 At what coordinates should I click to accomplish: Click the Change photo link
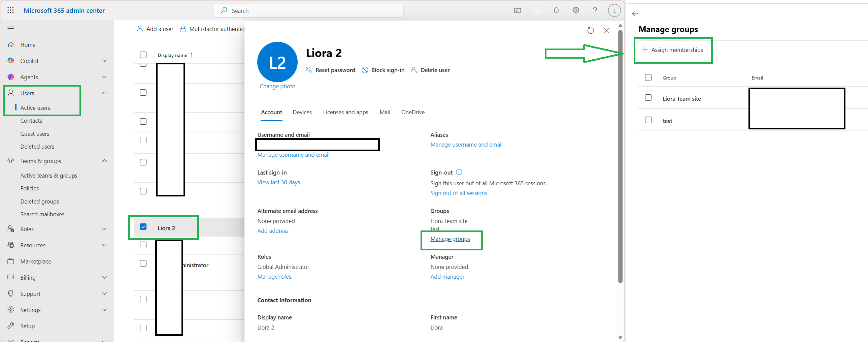(x=277, y=86)
